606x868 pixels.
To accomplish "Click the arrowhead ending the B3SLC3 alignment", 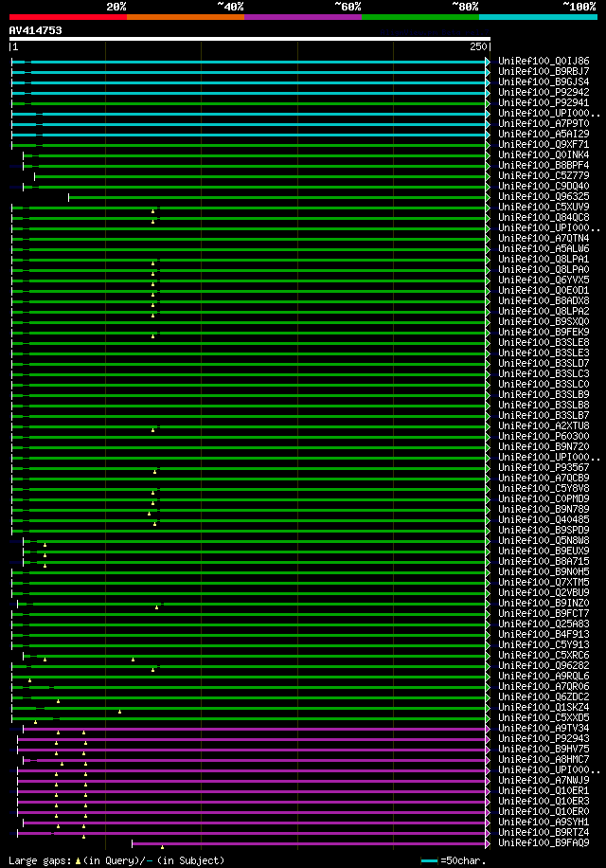I will (x=488, y=374).
